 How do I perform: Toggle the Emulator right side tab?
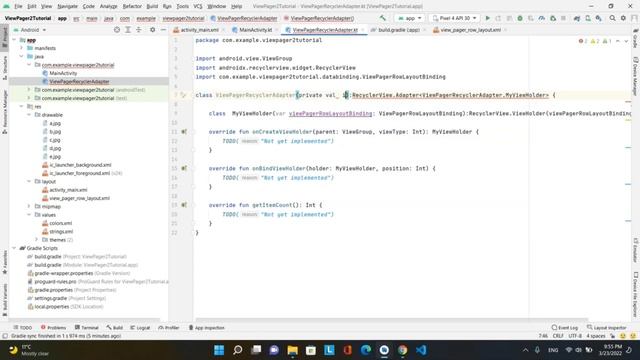[636, 250]
